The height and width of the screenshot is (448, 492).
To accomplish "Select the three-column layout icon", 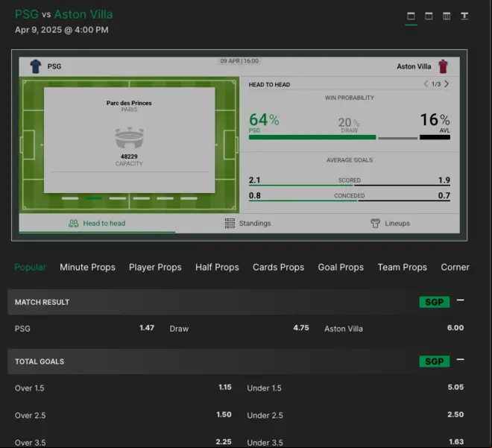I will pos(447,16).
